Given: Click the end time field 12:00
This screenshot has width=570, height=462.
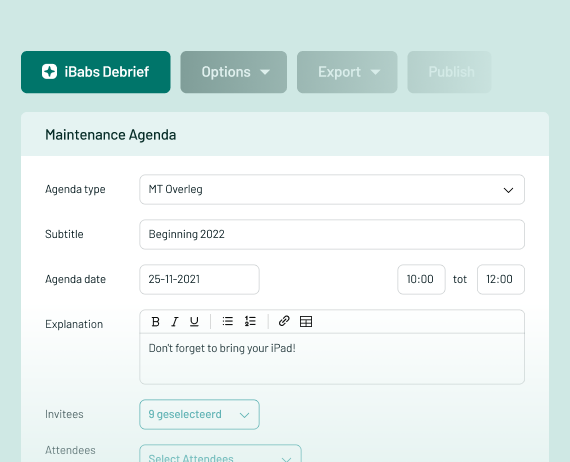Looking at the screenshot, I should click(x=501, y=280).
